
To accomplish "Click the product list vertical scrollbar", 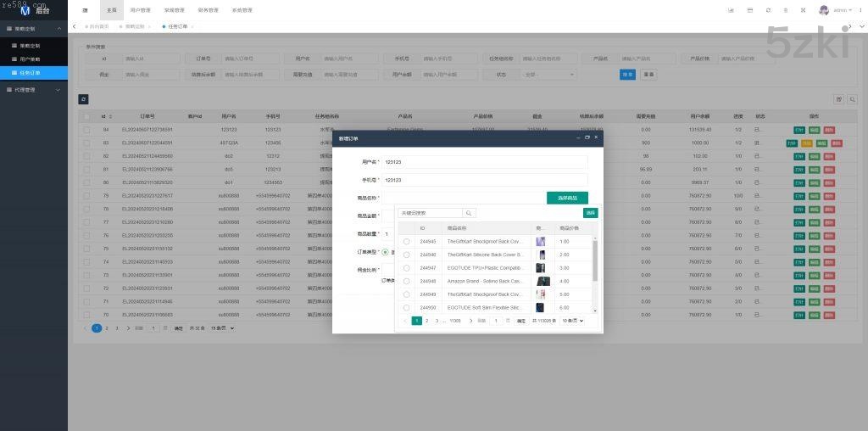I will point(594,261).
